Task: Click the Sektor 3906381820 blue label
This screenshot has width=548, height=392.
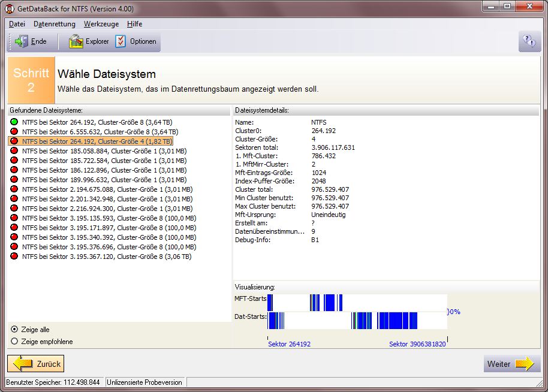Action: click(x=418, y=344)
